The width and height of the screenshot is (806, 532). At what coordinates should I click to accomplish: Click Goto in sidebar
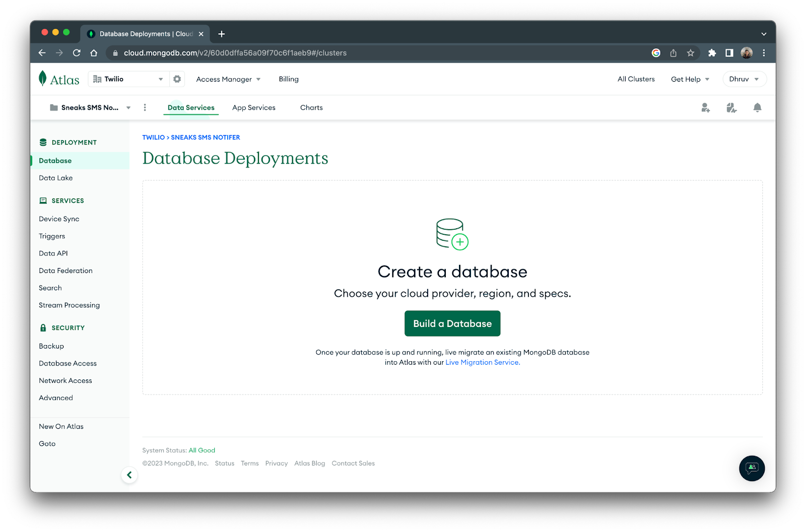(x=47, y=444)
